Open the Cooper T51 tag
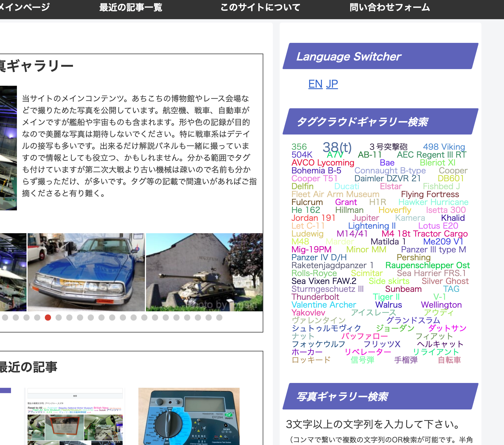This screenshot has width=504, height=445. click(x=314, y=179)
